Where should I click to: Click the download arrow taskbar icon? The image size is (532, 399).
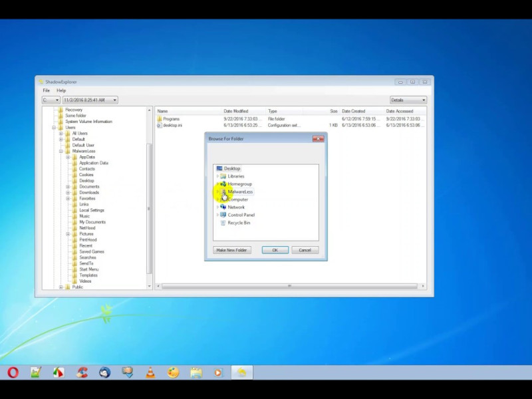coord(127,372)
